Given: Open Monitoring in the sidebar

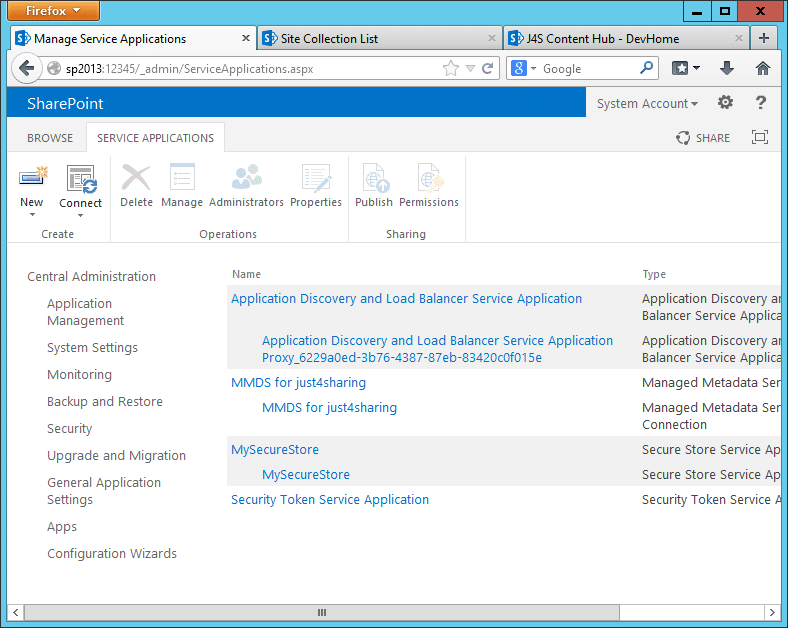Looking at the screenshot, I should (79, 374).
